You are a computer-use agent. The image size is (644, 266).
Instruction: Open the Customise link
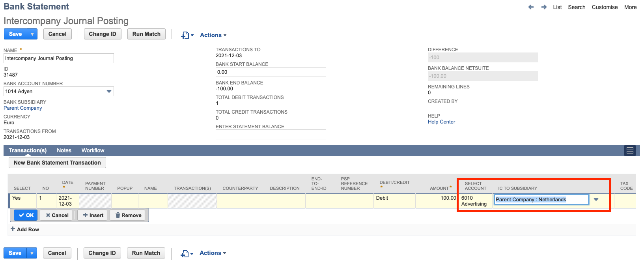[x=605, y=7]
